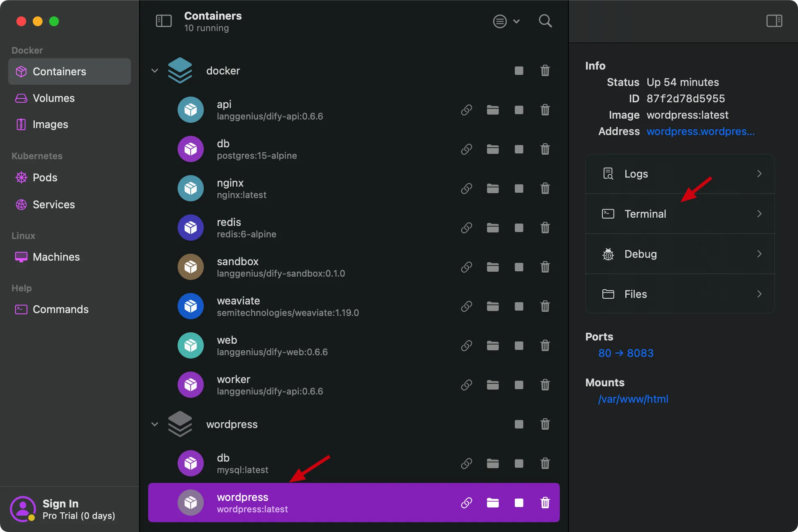This screenshot has width=798, height=532.
Task: Click the Logs row chevron arrow
Action: click(x=760, y=174)
